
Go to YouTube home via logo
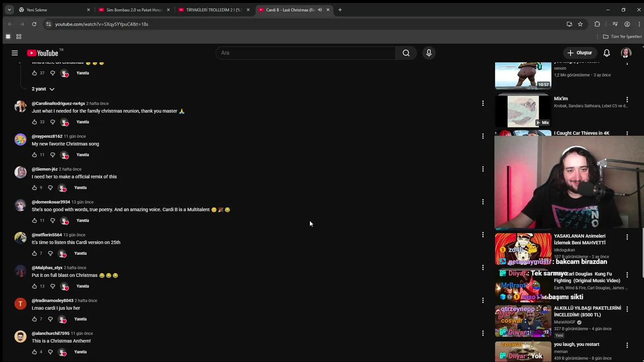click(43, 53)
